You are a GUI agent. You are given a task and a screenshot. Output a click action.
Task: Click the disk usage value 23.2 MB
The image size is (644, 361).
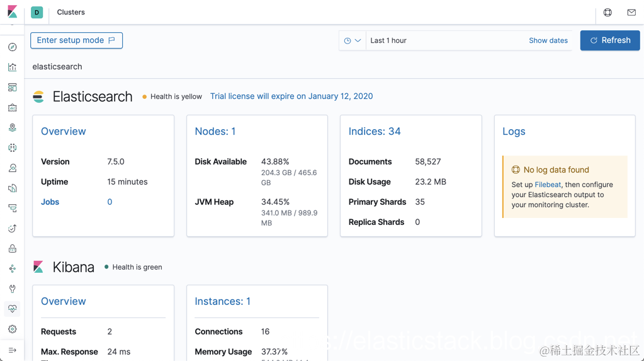[x=431, y=181]
